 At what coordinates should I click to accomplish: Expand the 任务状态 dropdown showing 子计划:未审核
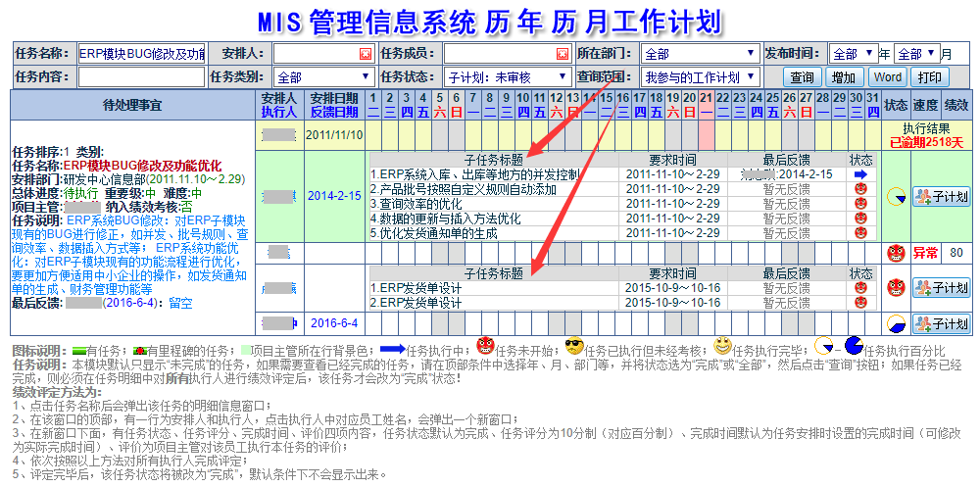tap(507, 76)
